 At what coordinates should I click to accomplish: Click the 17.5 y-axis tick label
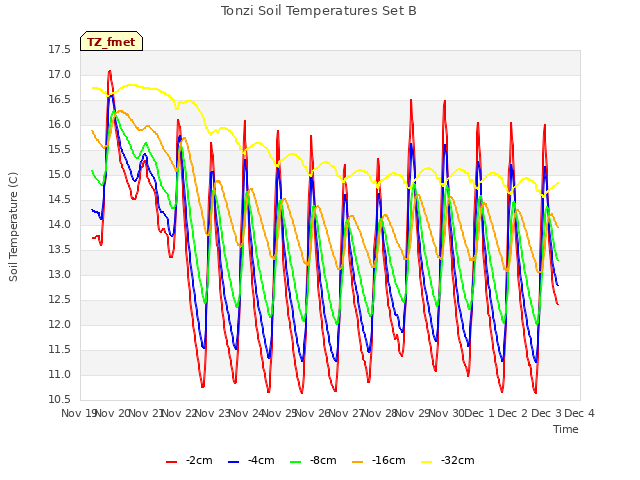pos(60,50)
